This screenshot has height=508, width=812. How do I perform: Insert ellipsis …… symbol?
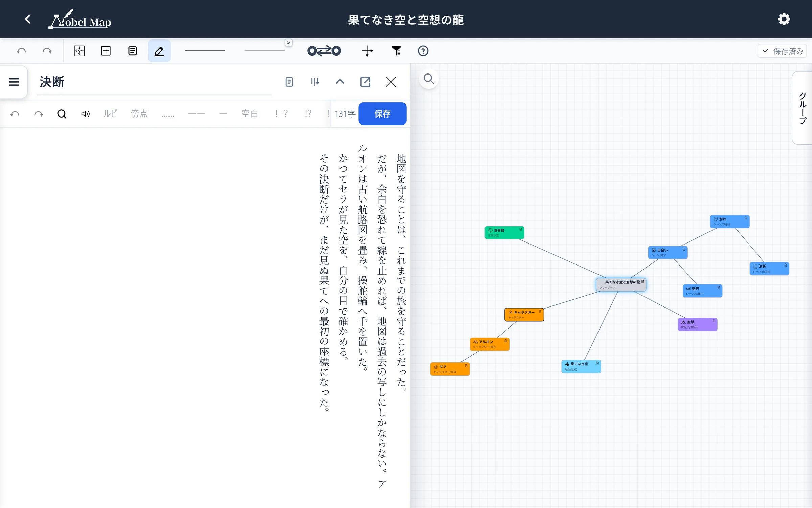coord(168,115)
